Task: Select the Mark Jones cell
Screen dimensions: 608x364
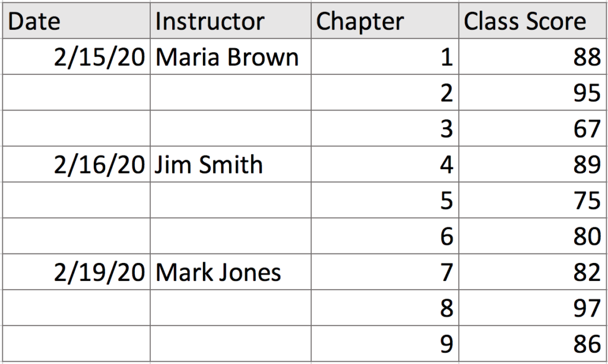Action: (230, 272)
